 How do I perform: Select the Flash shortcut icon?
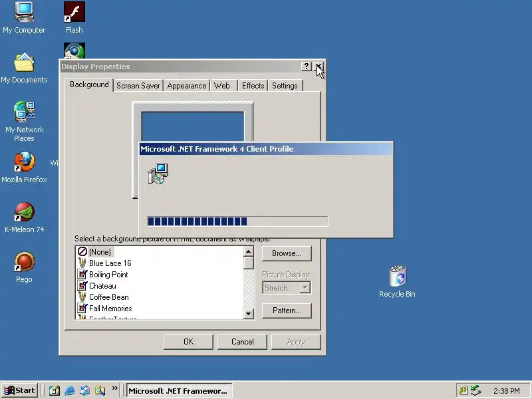pos(74,18)
